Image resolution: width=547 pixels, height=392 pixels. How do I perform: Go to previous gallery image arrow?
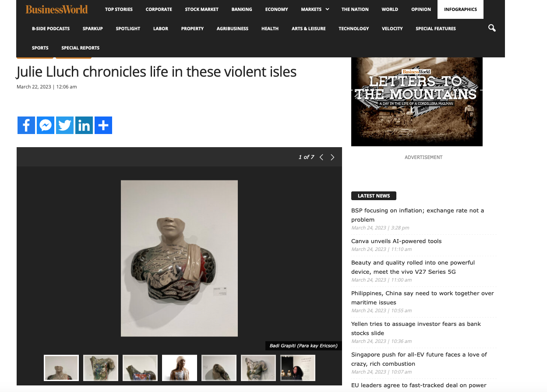click(321, 157)
